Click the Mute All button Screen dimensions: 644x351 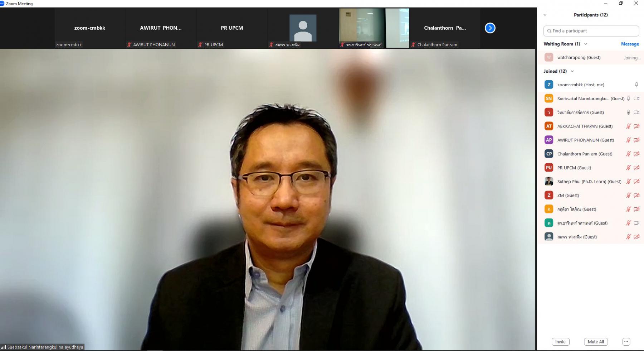pyautogui.click(x=596, y=342)
